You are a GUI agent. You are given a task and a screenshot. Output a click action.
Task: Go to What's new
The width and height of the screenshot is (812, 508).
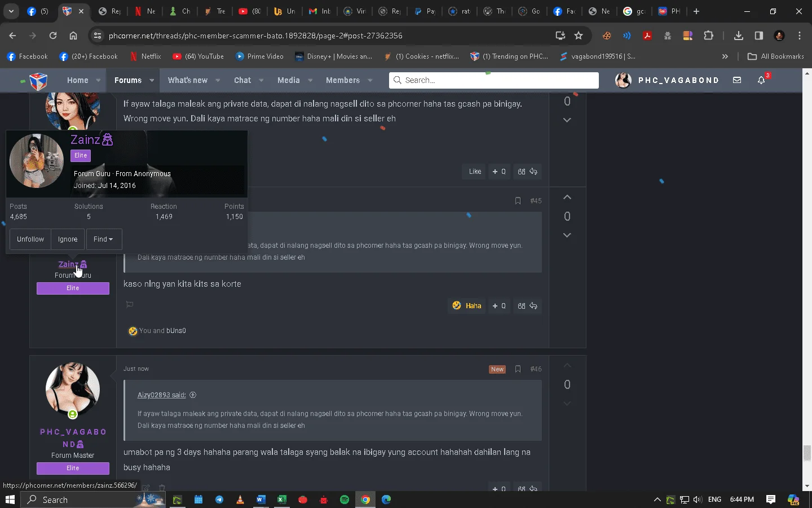click(188, 80)
